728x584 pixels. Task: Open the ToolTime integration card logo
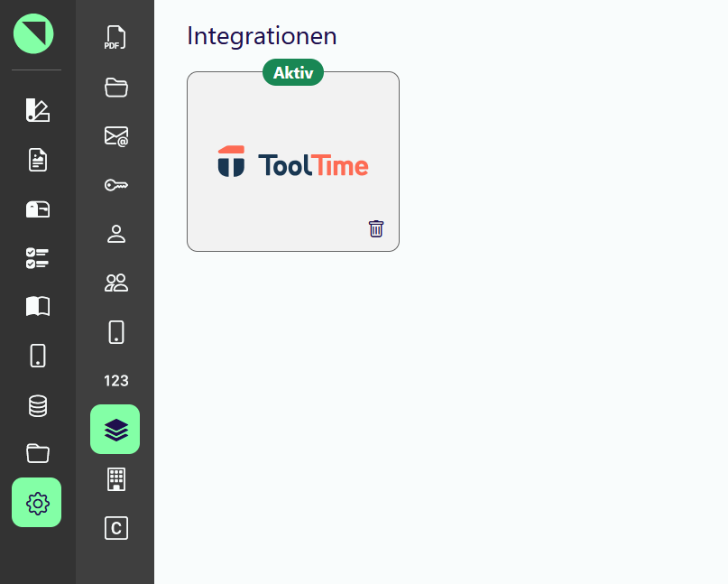[293, 162]
